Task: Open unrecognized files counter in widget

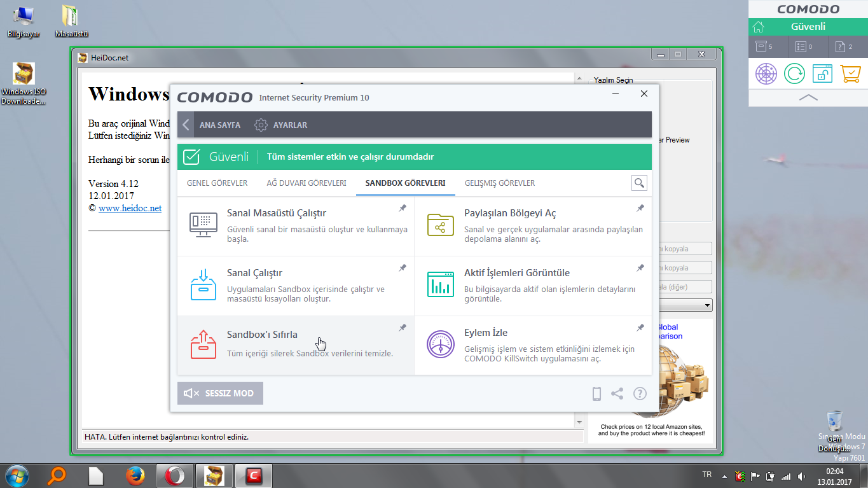Action: tap(848, 46)
